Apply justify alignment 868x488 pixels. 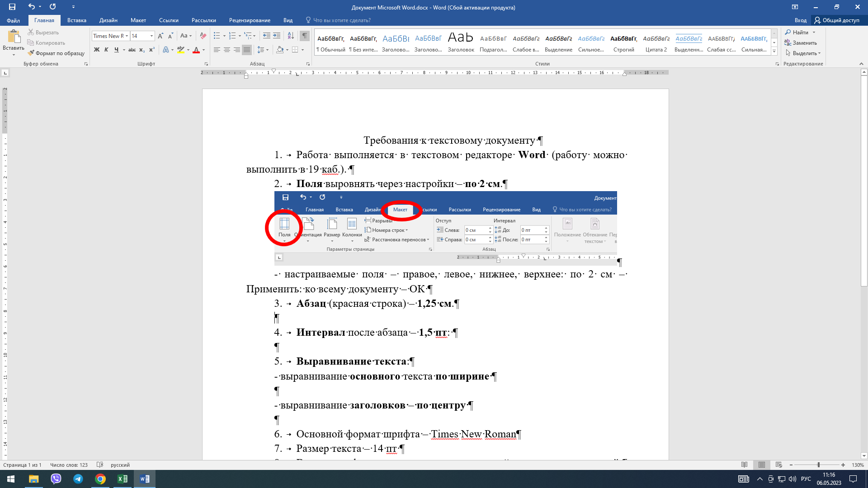246,50
